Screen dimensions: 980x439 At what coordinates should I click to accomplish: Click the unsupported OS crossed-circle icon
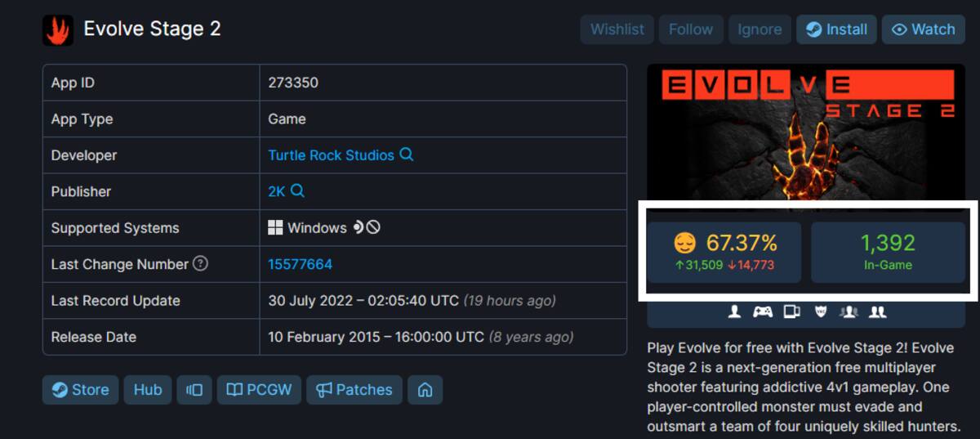(373, 227)
